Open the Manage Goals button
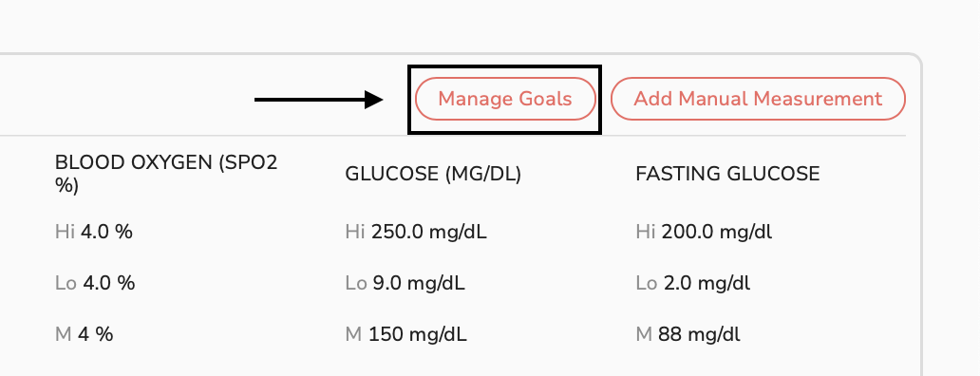The height and width of the screenshot is (376, 980). click(x=505, y=99)
